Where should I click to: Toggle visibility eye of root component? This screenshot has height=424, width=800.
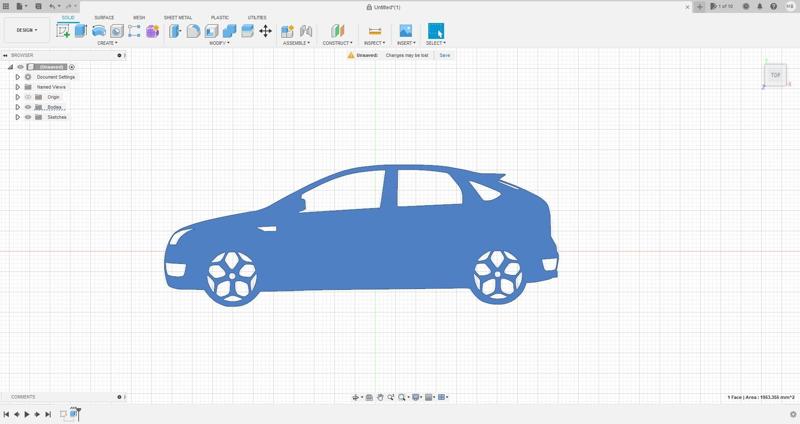[20, 67]
